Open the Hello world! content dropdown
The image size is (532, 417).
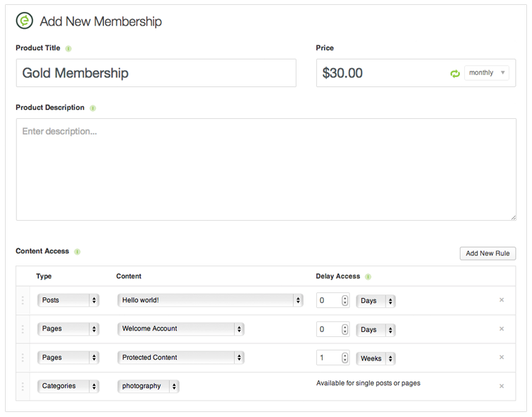pyautogui.click(x=210, y=300)
